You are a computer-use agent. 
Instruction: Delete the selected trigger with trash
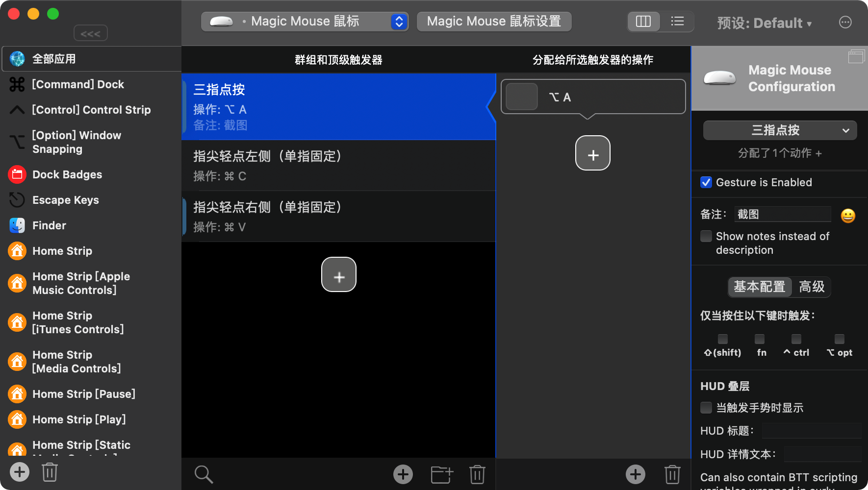pos(477,474)
